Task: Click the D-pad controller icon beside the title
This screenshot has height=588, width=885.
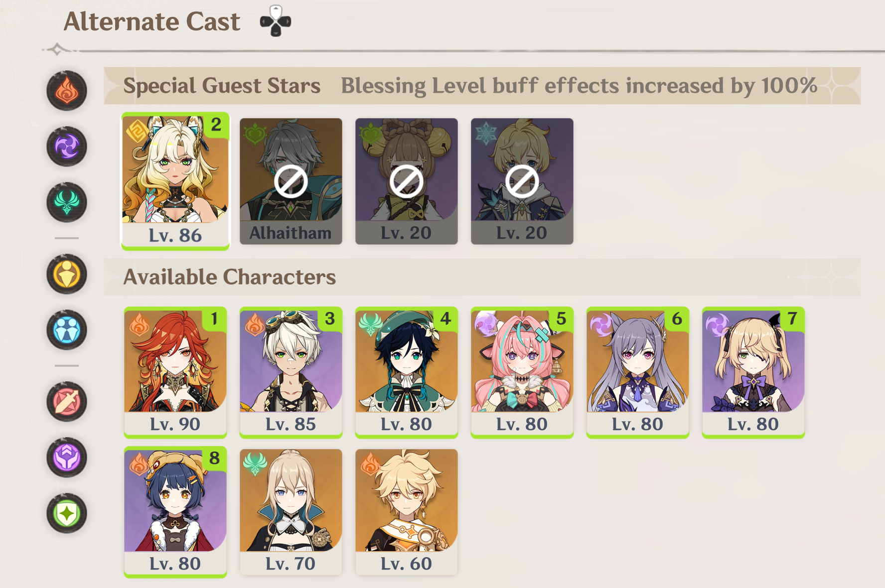Action: tap(276, 21)
